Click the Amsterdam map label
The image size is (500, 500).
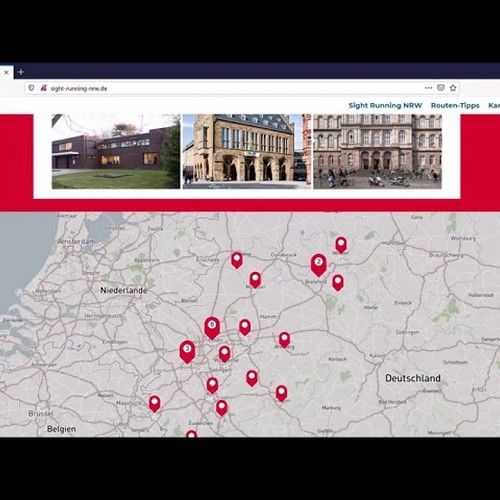pyautogui.click(x=76, y=241)
